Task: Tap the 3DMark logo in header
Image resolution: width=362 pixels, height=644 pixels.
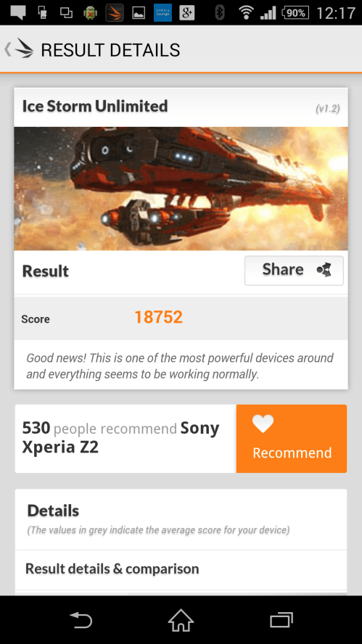Action: [24, 50]
